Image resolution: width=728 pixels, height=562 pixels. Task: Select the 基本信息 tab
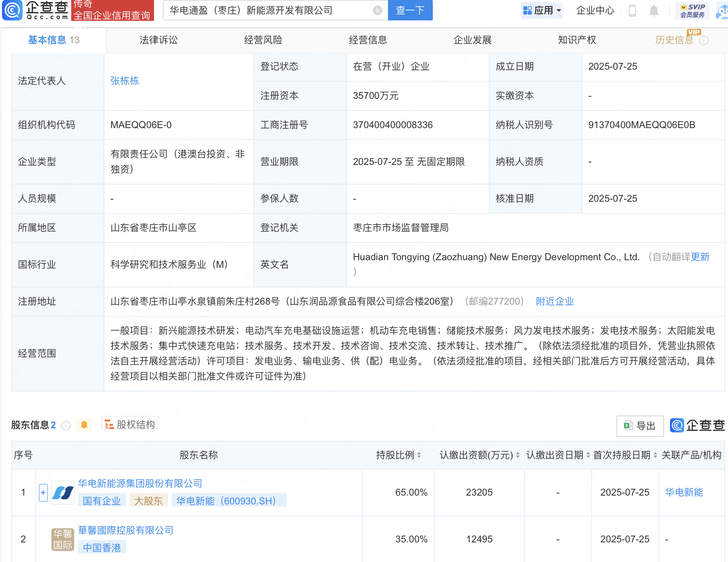click(54, 40)
